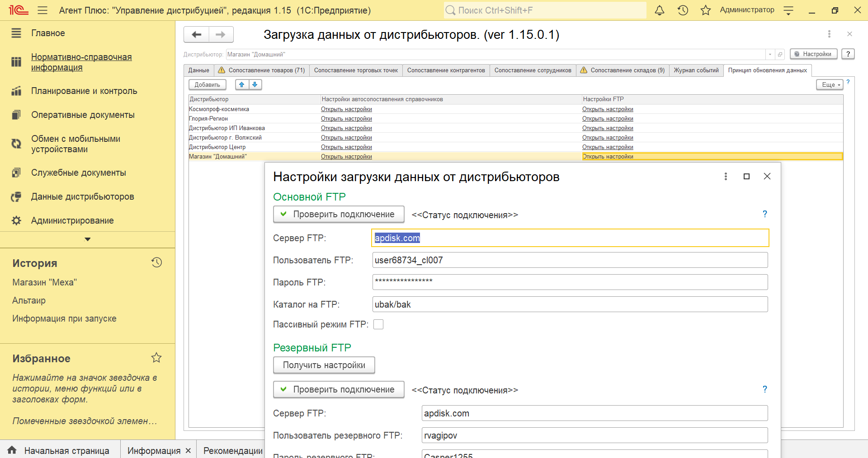Click the search box Поиск Ctrl+Shift+F
868x458 pixels.
coord(545,10)
